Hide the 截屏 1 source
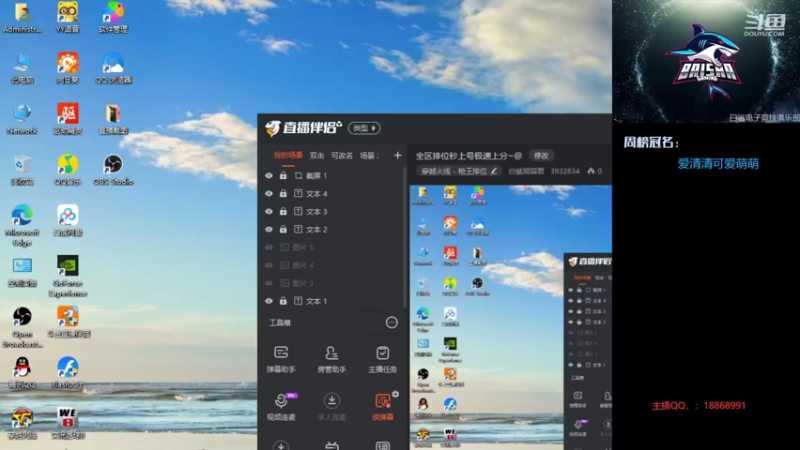 (x=269, y=176)
